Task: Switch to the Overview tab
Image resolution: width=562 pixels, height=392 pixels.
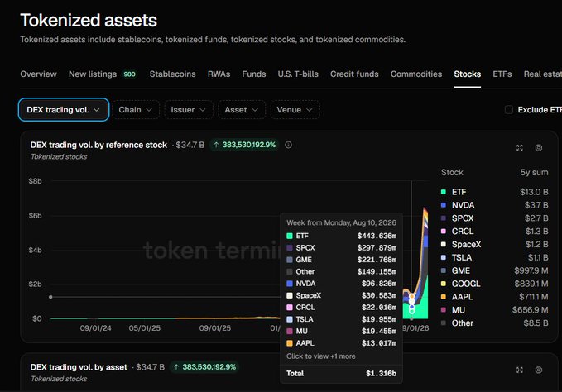Action: pyautogui.click(x=38, y=74)
